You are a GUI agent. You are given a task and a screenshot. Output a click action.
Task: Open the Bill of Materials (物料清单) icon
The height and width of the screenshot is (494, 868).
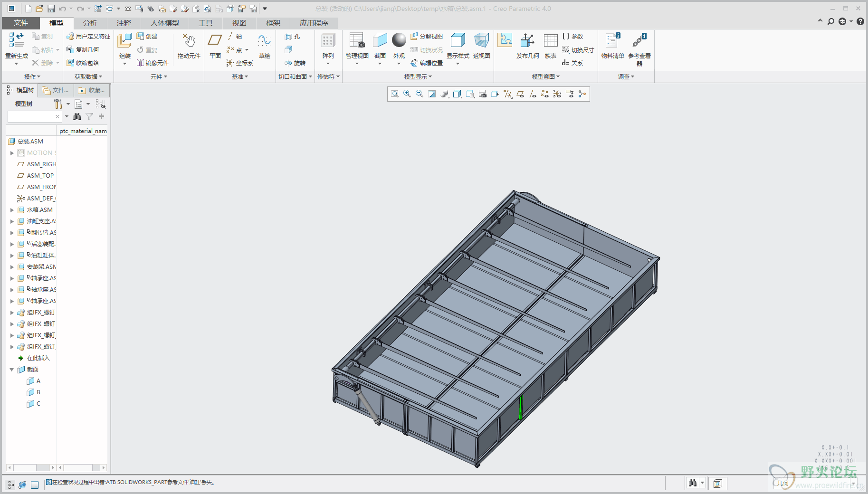pos(612,41)
